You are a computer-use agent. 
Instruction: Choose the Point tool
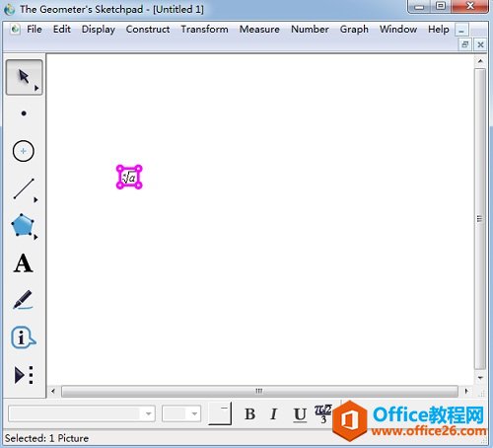24,113
